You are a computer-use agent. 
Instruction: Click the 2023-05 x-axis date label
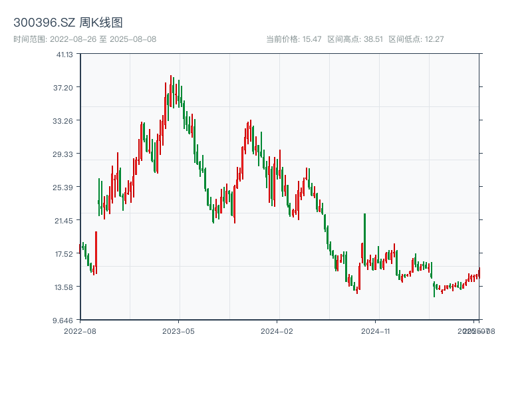tap(178, 331)
